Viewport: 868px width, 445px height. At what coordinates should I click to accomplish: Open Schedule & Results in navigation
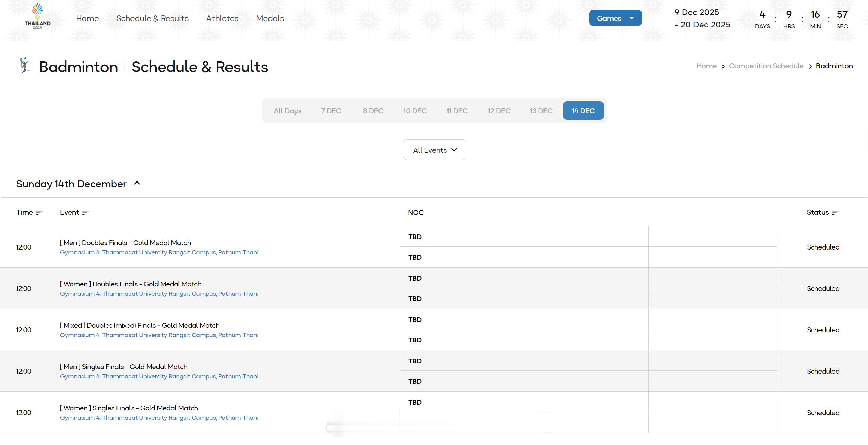tap(152, 18)
